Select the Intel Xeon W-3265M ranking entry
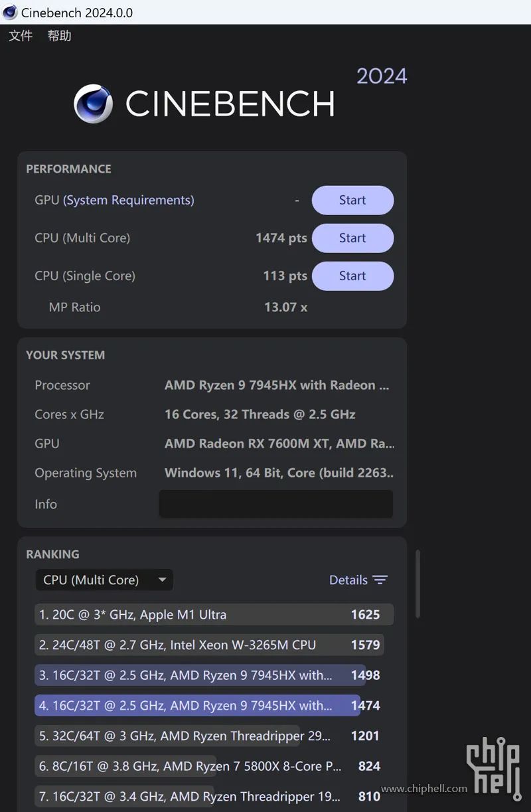 coord(209,645)
